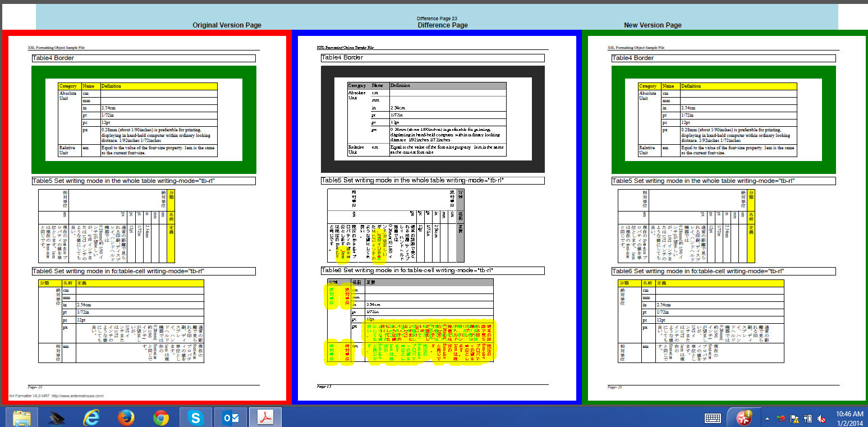
Task: Toggle the muted volume speaker icon
Action: (821, 418)
